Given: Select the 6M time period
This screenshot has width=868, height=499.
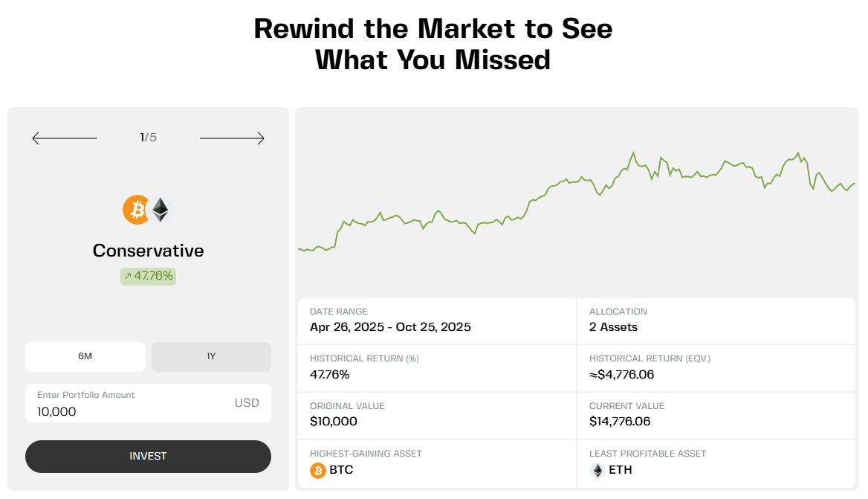Looking at the screenshot, I should point(85,356).
